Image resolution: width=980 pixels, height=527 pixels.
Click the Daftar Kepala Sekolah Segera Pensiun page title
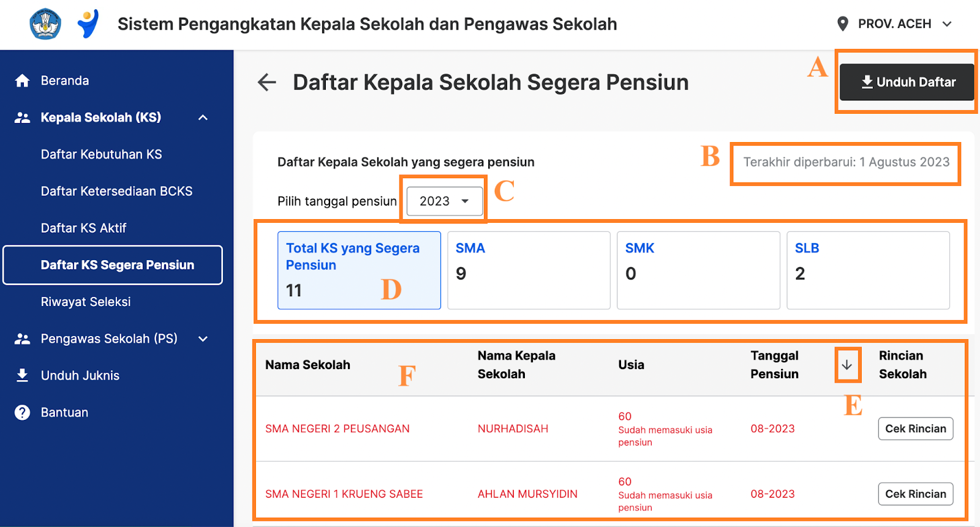(x=491, y=82)
